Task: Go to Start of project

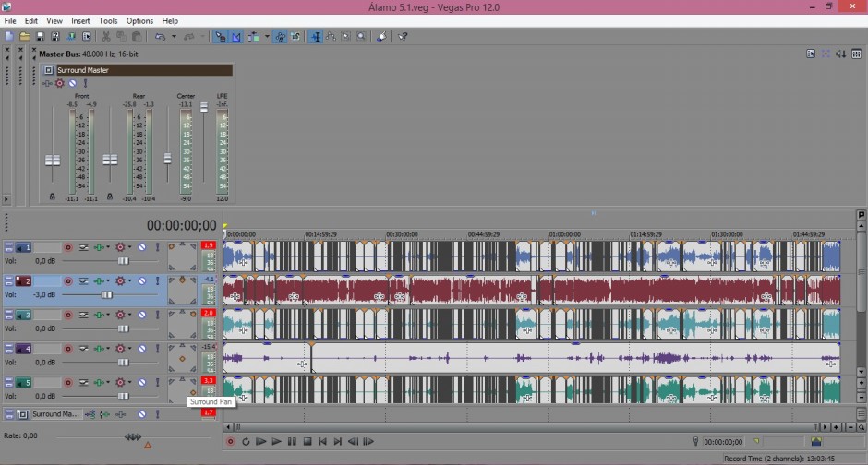Action: tap(322, 441)
